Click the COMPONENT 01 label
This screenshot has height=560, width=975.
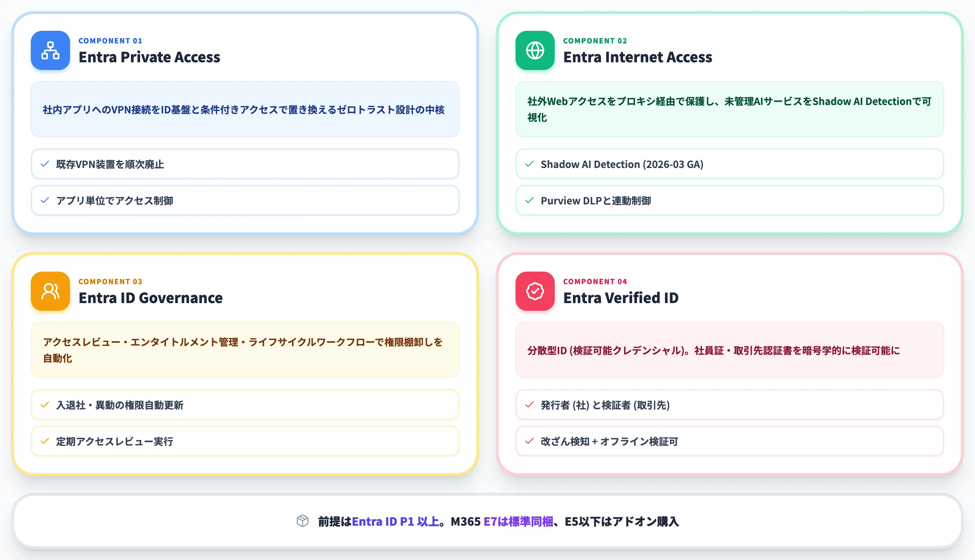pos(110,41)
